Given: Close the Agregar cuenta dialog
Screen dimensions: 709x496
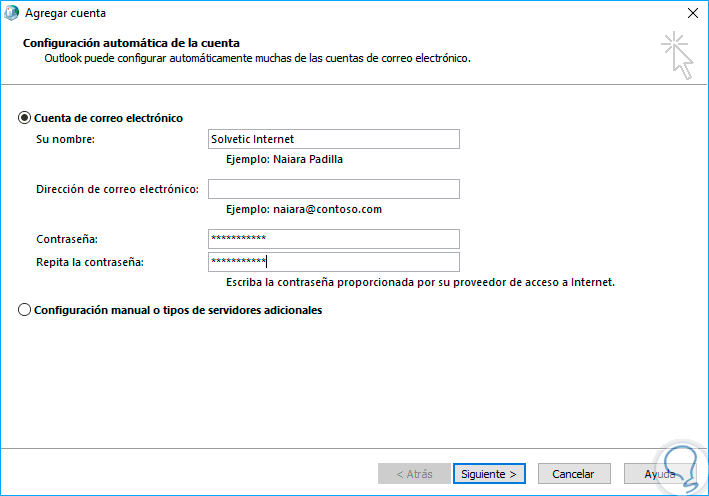Looking at the screenshot, I should pos(692,14).
